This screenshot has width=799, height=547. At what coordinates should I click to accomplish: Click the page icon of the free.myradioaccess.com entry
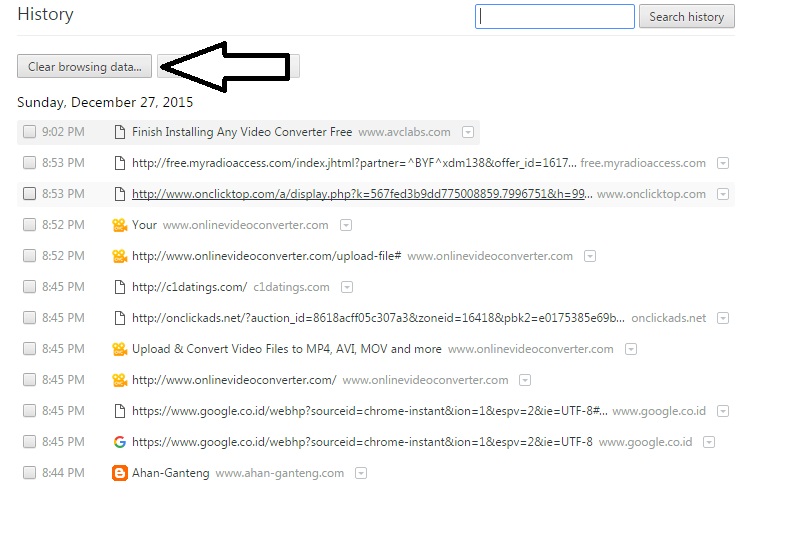pyautogui.click(x=120, y=163)
